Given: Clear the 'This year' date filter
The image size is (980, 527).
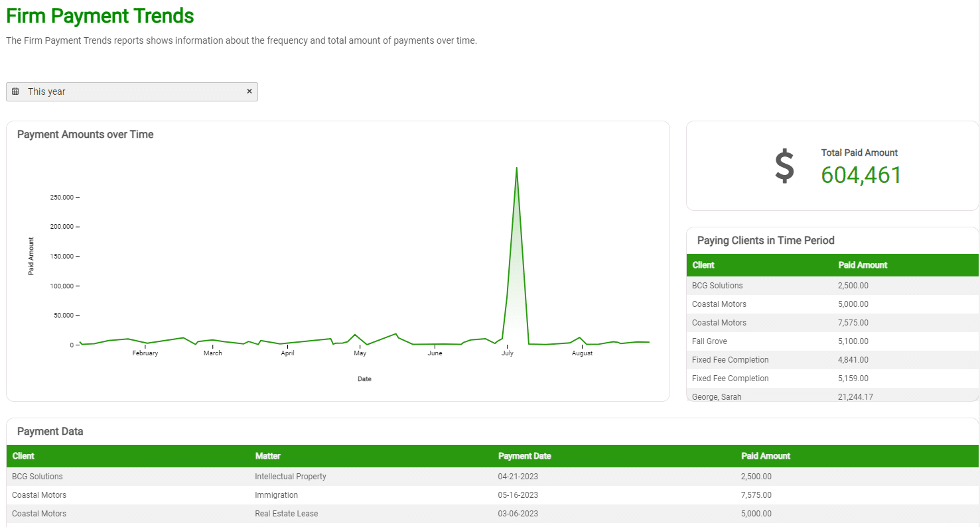Looking at the screenshot, I should (x=249, y=91).
